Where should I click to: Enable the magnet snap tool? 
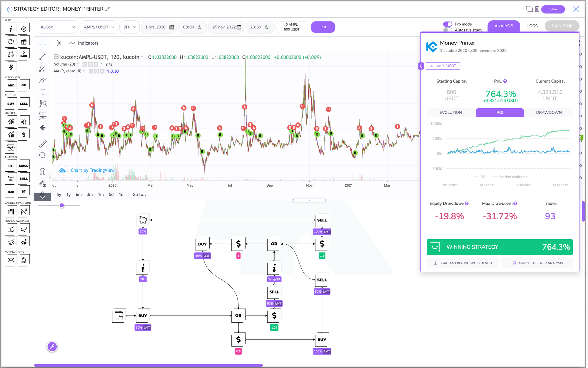pyautogui.click(x=43, y=171)
